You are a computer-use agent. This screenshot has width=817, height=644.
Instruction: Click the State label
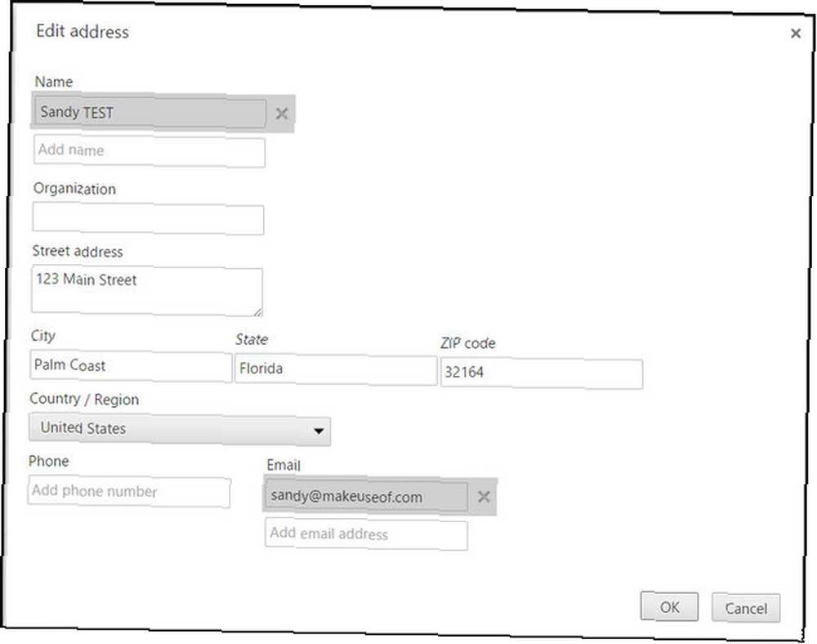[x=252, y=340]
